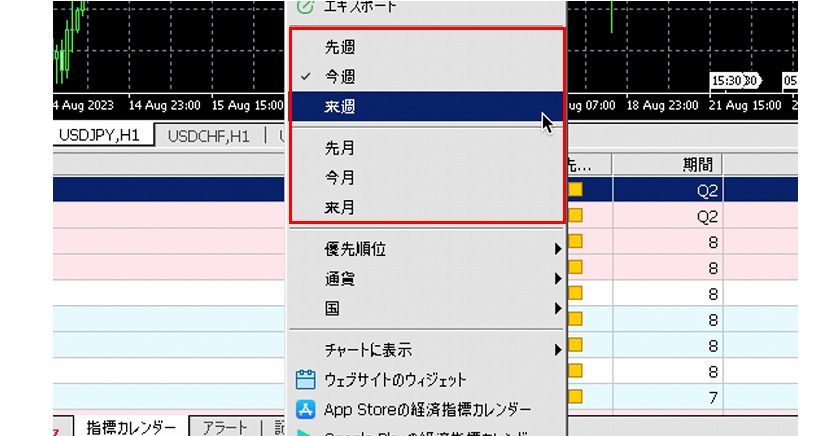Expand the 国 submenu

click(426, 309)
